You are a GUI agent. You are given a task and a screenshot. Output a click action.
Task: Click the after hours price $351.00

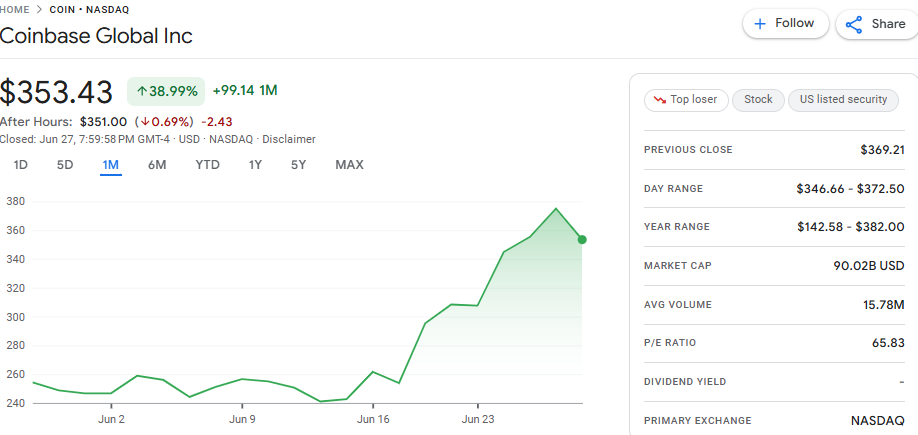[x=103, y=122]
